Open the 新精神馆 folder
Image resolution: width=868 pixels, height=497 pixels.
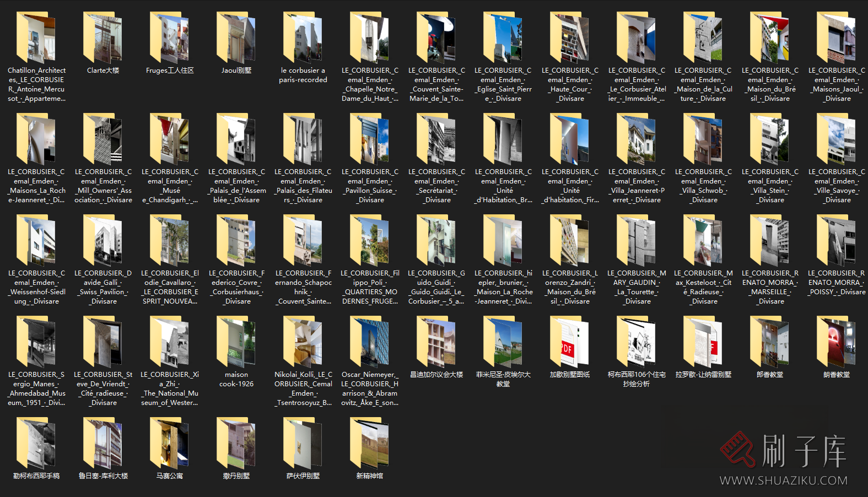[369, 444]
